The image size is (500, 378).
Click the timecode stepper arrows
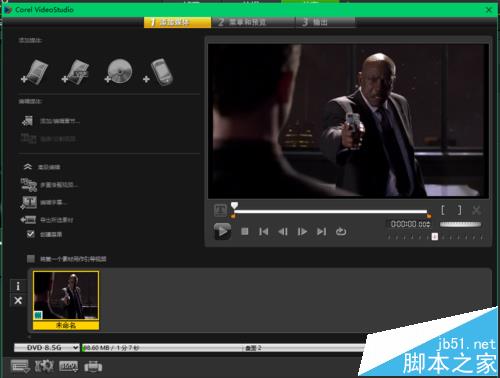(429, 224)
